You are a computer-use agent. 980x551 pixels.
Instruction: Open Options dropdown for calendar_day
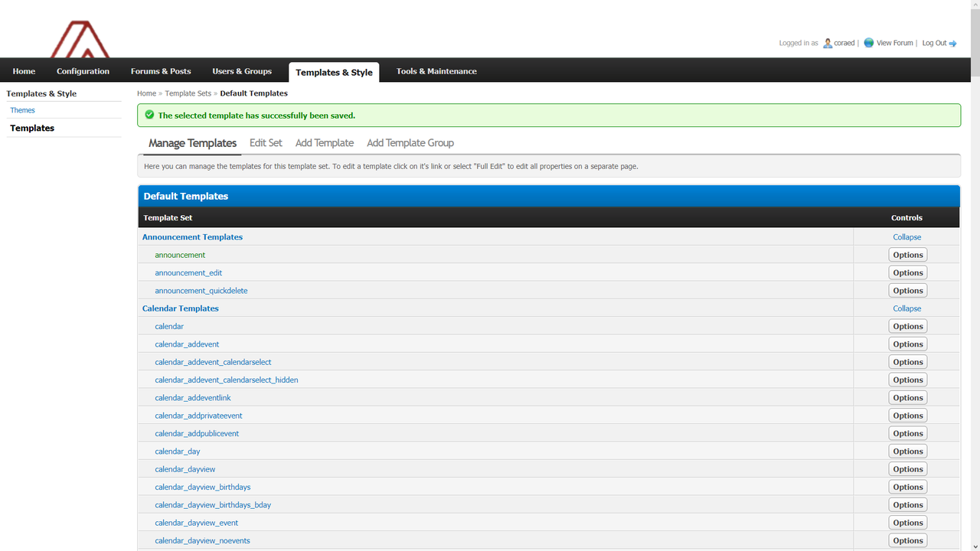coord(908,452)
